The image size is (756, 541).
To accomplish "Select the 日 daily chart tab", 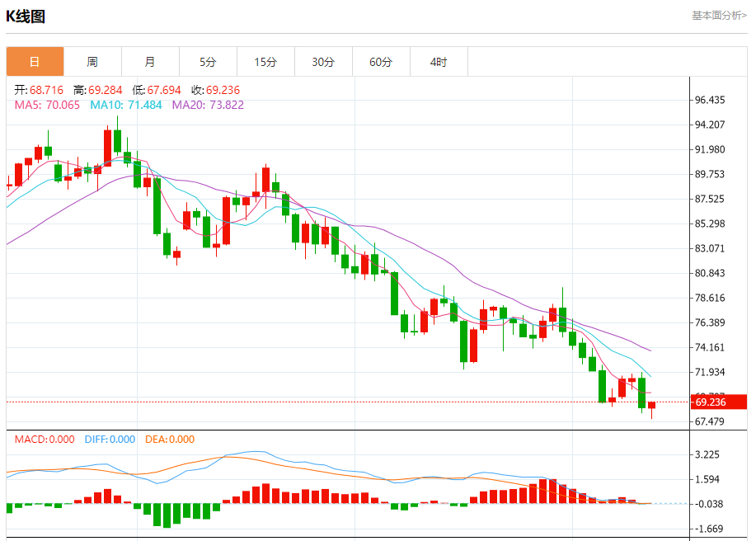I will click(x=35, y=62).
